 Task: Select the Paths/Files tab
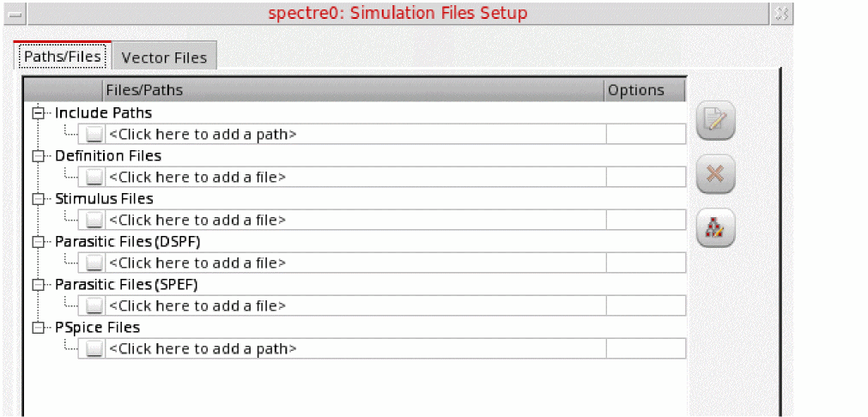[x=63, y=57]
